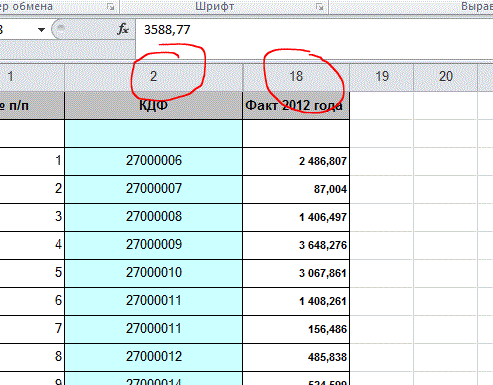Click row number cell 4 in № п/п column
493x385 pixels.
tap(32, 245)
